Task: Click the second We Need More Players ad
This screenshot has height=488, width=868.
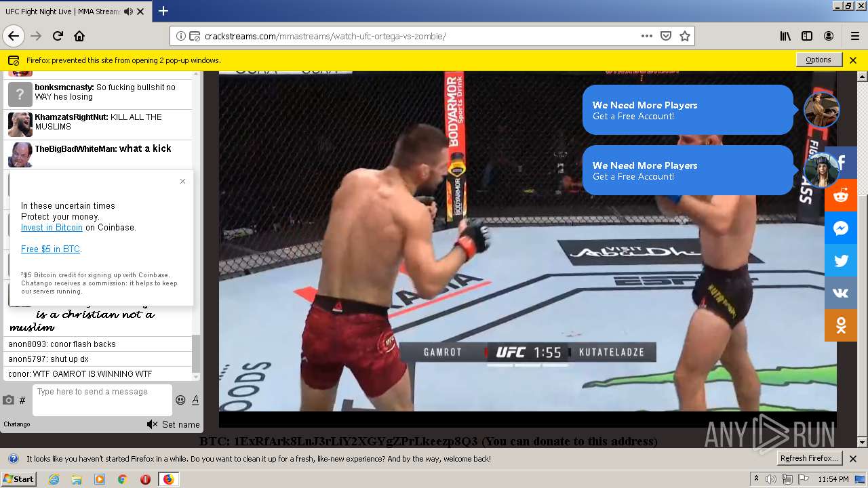Action: click(x=688, y=170)
